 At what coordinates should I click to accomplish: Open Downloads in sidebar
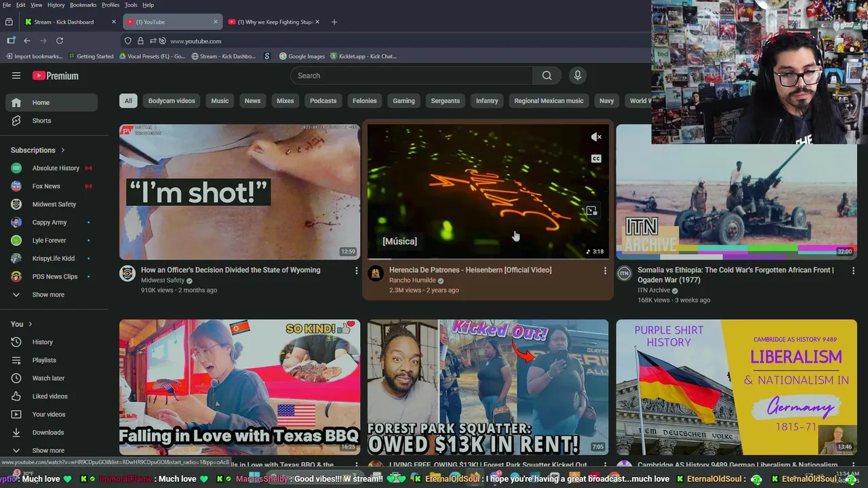[52, 432]
